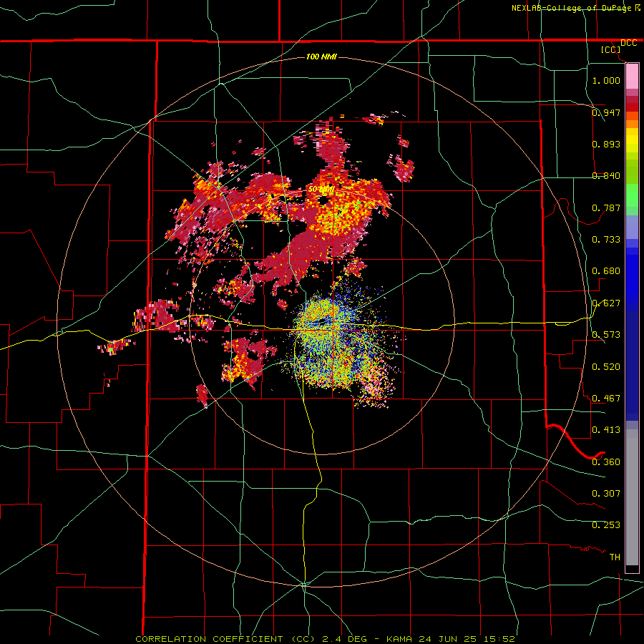
Task: Click the TH threshold label on legend
Action: (x=615, y=557)
